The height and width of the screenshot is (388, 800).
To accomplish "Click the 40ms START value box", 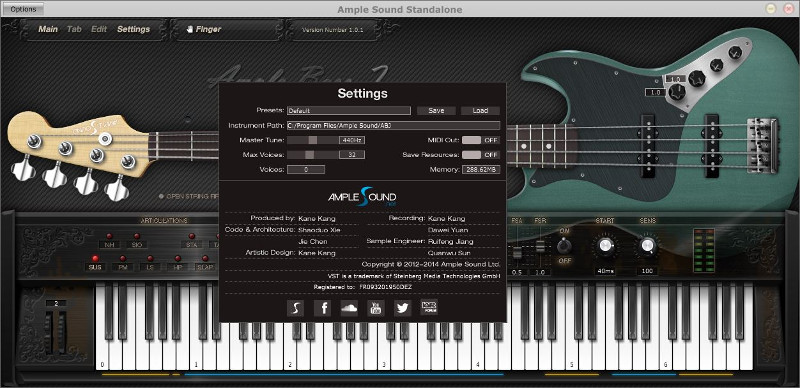I will [x=605, y=272].
